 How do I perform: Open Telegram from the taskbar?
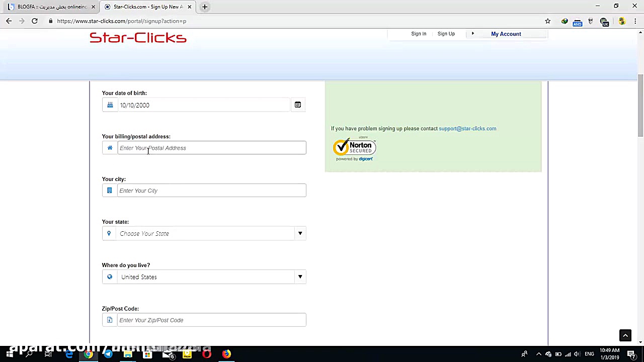pos(108,354)
